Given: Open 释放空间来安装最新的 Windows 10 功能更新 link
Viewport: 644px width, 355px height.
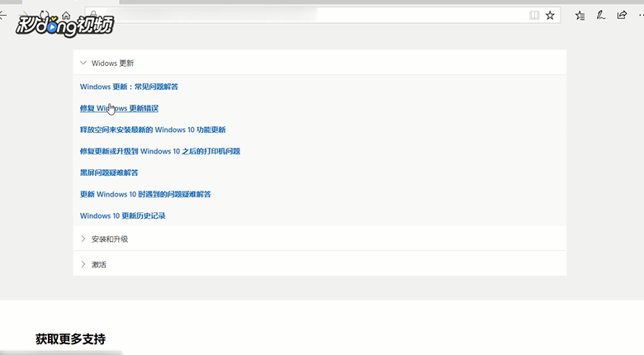Looking at the screenshot, I should pyautogui.click(x=153, y=130).
